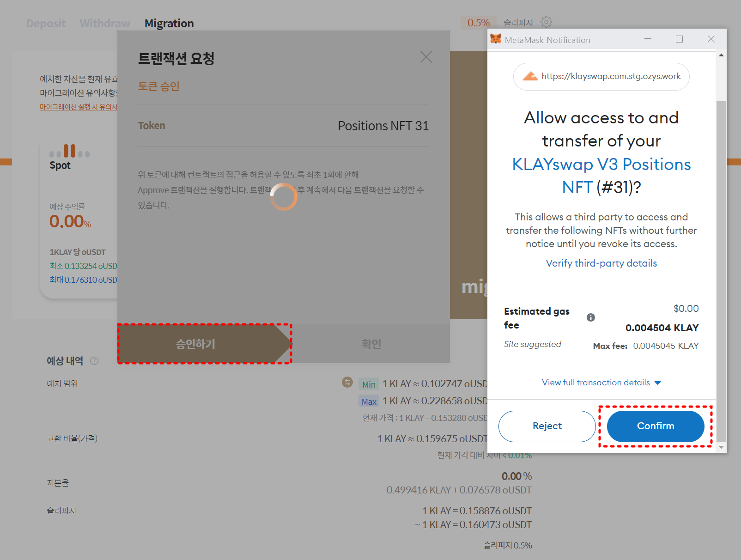
Task: Close the 트랜잭션 요청 dialog
Action: pyautogui.click(x=426, y=57)
